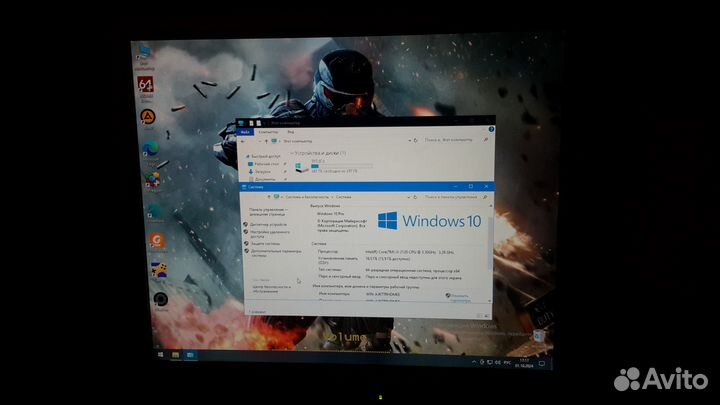This screenshot has height=405, width=720.
Task: Change the РУС input language indicator
Action: 507,363
